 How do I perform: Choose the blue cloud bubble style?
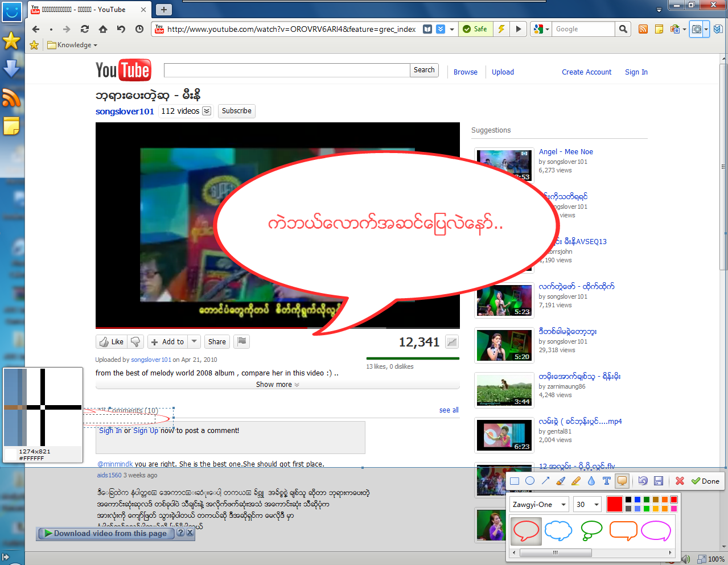coord(558,531)
